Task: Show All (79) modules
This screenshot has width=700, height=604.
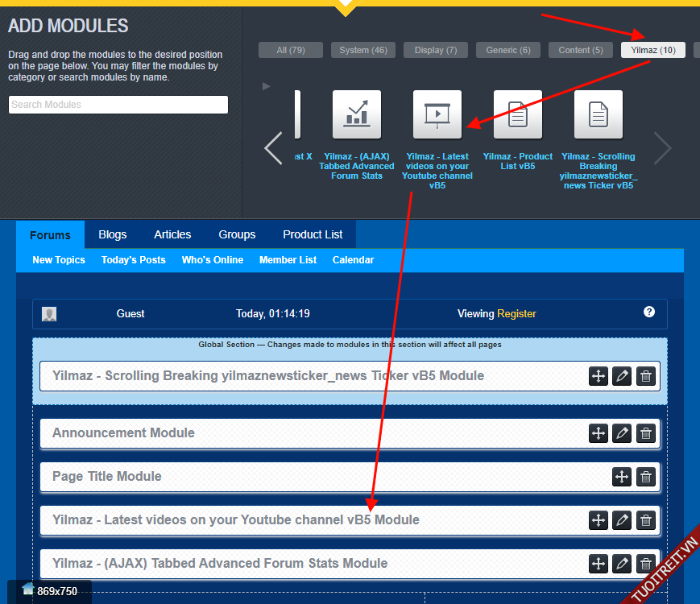Action: [291, 50]
